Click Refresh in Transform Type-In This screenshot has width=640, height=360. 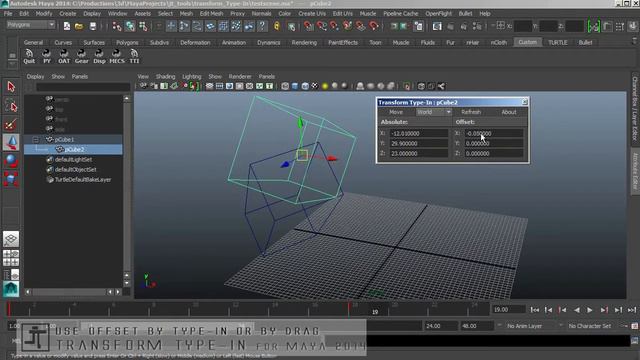click(x=471, y=112)
